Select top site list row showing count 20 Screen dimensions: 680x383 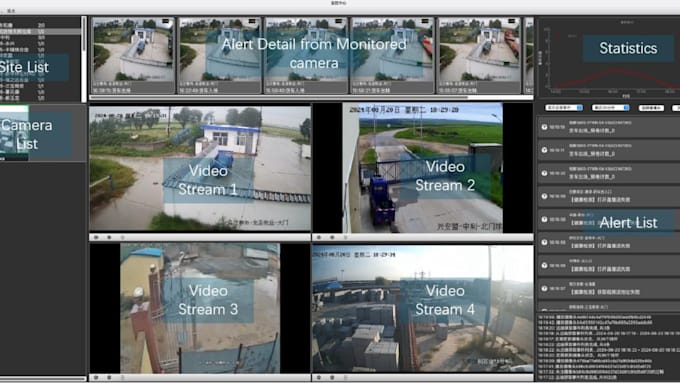tap(40, 26)
